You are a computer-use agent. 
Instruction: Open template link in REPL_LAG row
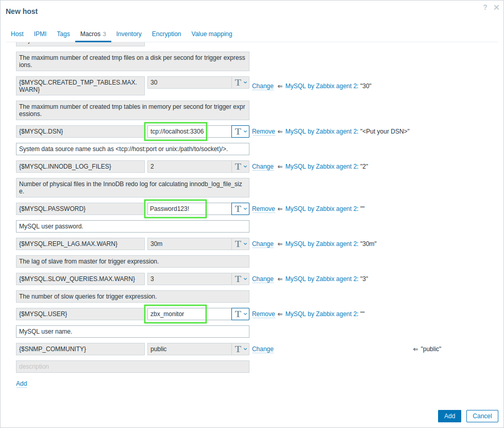321,244
